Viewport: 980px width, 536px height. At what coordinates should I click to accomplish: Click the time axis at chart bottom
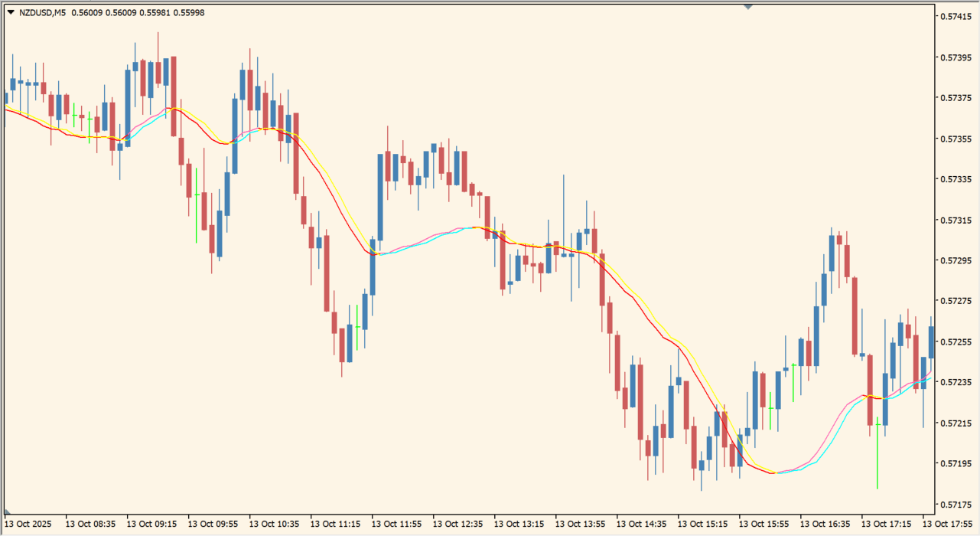tap(490, 525)
